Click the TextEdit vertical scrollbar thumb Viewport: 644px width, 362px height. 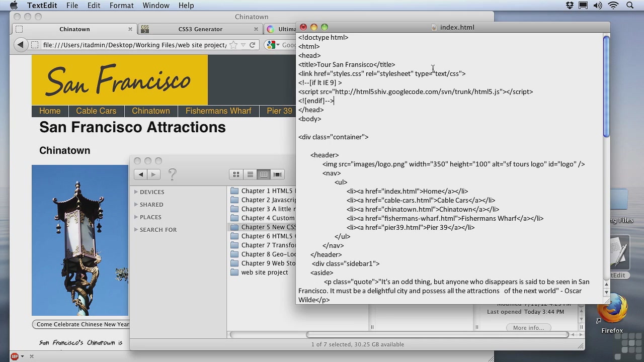tap(606, 86)
